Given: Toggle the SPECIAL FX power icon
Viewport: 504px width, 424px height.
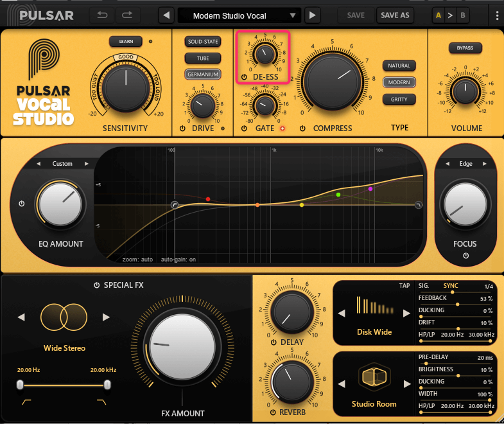Looking at the screenshot, I should coord(96,285).
